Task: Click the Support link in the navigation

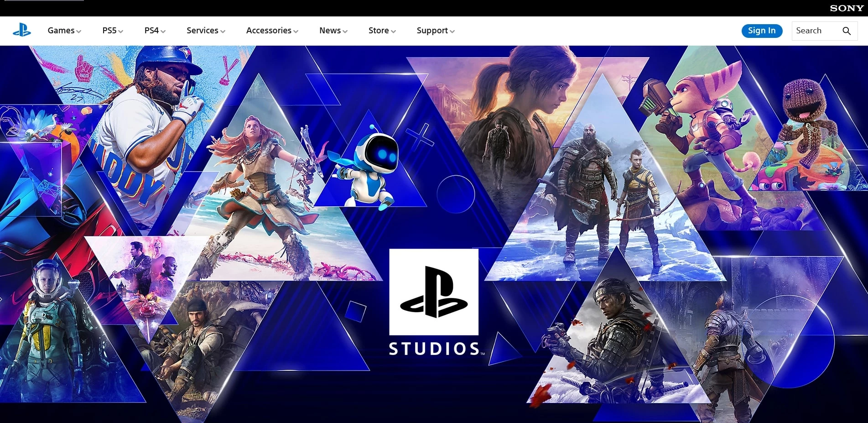Action: pos(431,31)
